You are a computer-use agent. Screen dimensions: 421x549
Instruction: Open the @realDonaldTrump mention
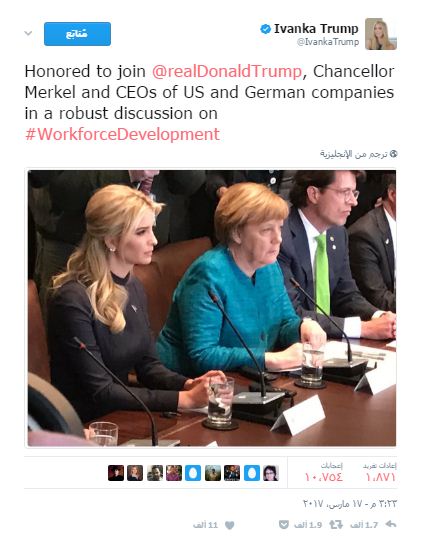tap(227, 71)
